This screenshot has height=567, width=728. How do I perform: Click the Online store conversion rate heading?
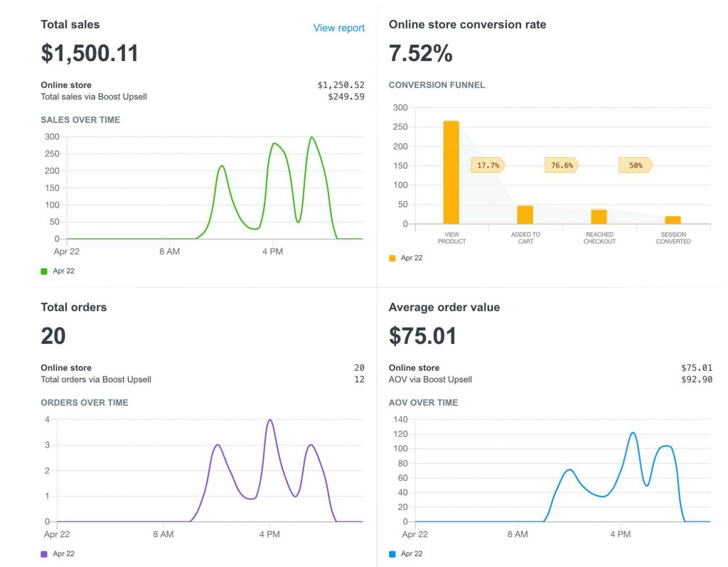tap(467, 25)
